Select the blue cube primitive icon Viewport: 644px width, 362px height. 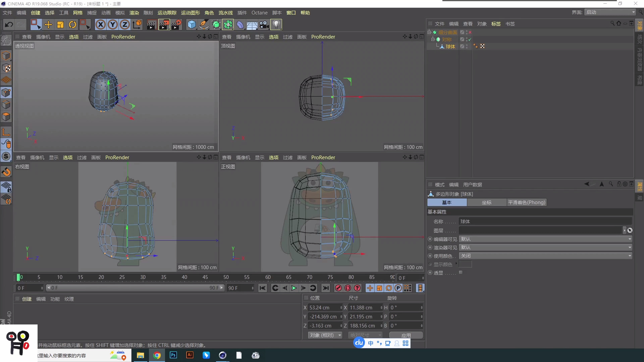coord(192,24)
